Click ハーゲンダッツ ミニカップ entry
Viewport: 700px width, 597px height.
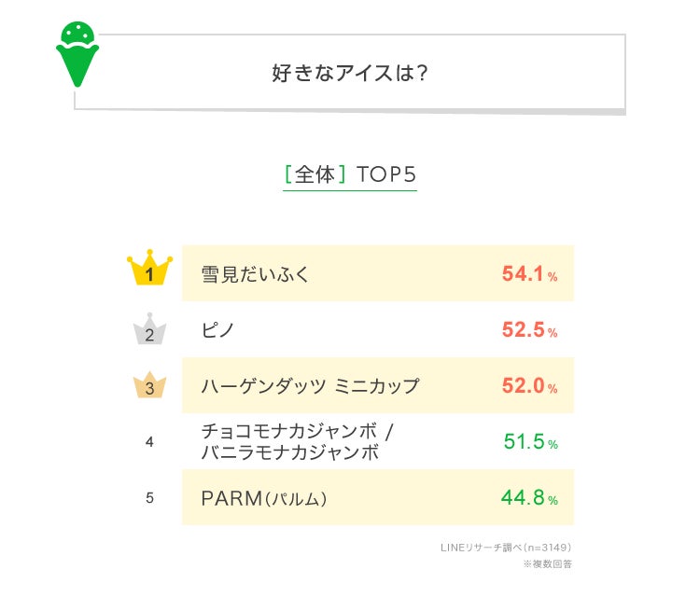[x=310, y=386]
